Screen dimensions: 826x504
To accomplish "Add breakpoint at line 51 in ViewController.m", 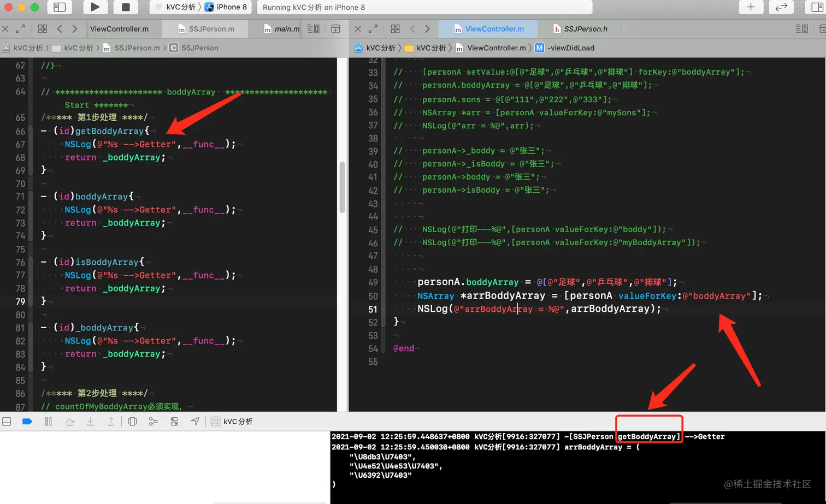I will click(373, 309).
